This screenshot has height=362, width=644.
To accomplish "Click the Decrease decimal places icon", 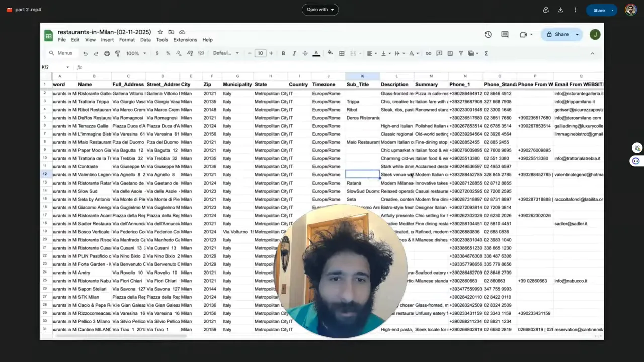I will (179, 53).
